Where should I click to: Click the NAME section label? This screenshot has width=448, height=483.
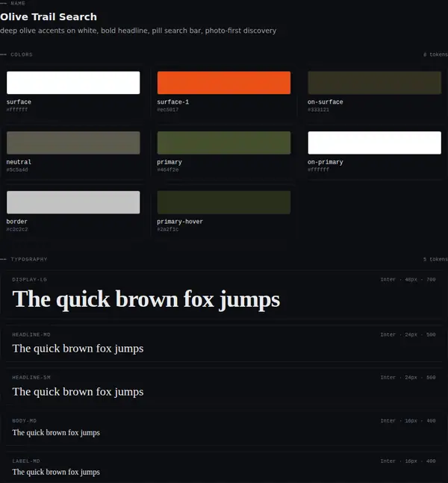coord(18,4)
